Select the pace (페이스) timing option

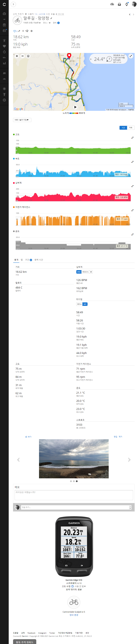pos(79,304)
